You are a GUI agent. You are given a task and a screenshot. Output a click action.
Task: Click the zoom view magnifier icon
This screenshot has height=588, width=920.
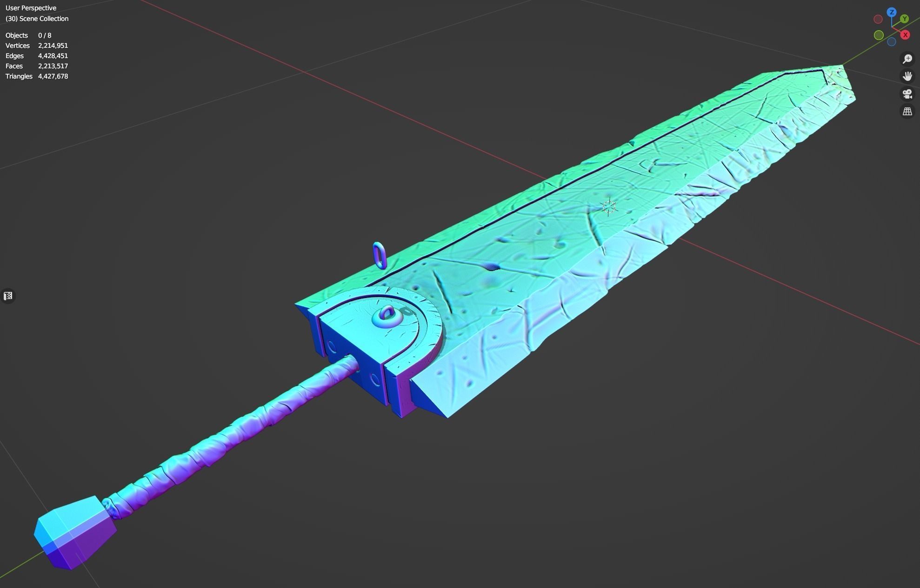[x=907, y=59]
